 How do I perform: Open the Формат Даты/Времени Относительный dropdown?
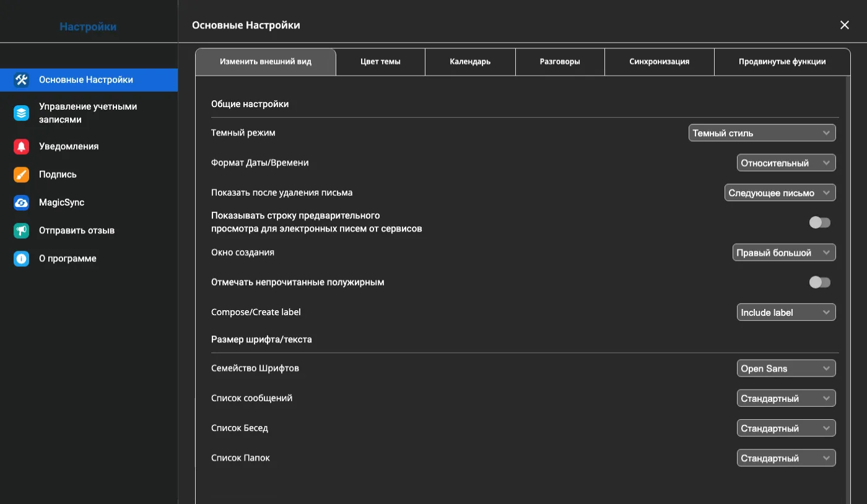(x=786, y=163)
